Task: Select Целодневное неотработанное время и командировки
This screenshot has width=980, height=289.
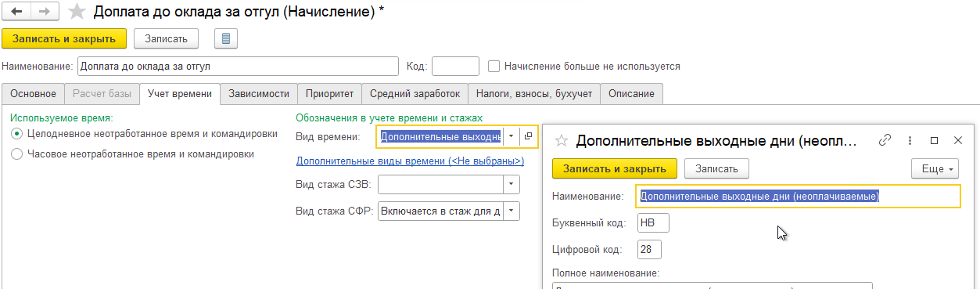Action: point(16,134)
